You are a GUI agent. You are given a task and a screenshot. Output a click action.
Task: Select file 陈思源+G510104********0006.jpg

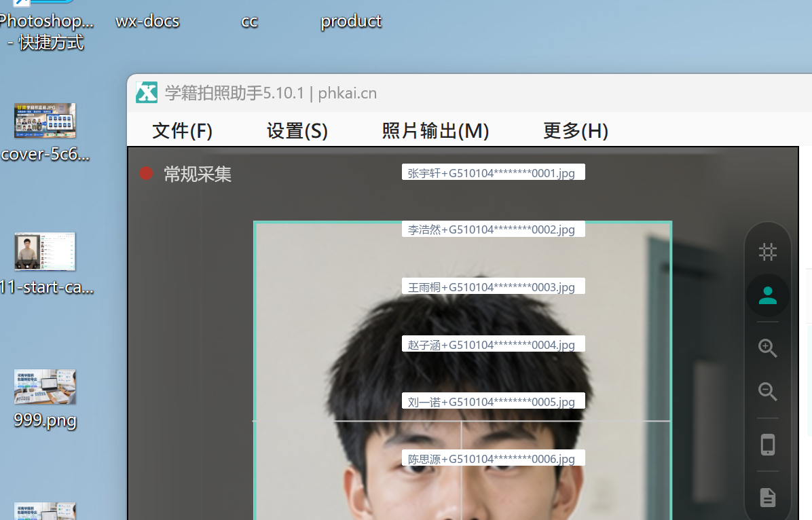pyautogui.click(x=494, y=458)
